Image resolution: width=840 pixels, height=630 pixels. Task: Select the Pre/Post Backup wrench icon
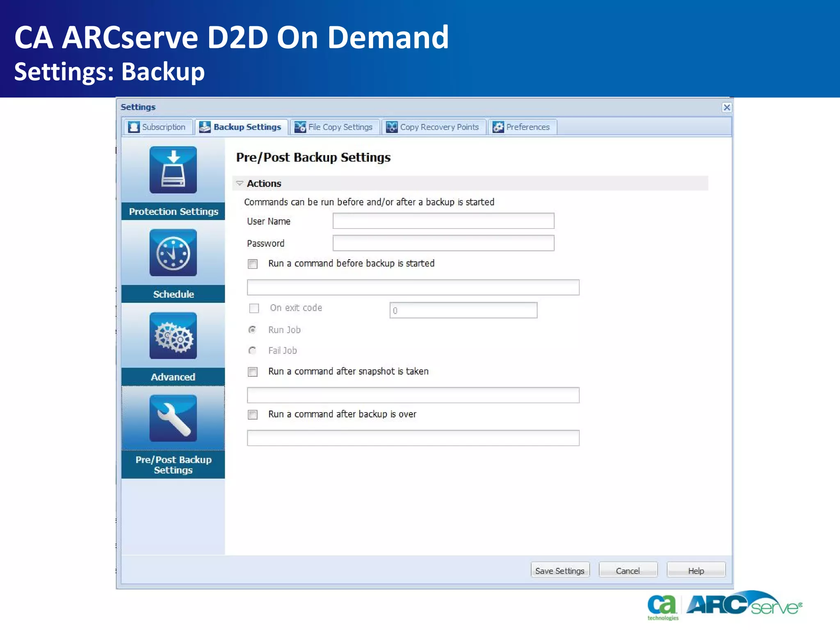173,418
